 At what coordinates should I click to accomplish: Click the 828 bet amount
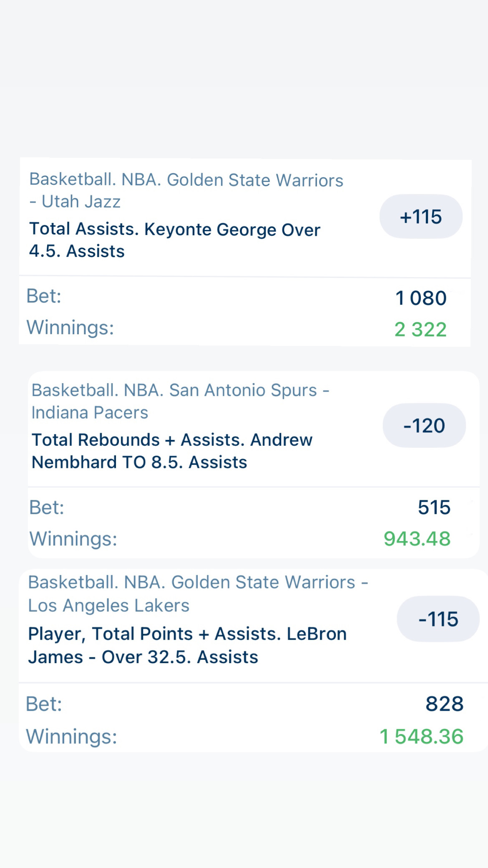(x=444, y=704)
